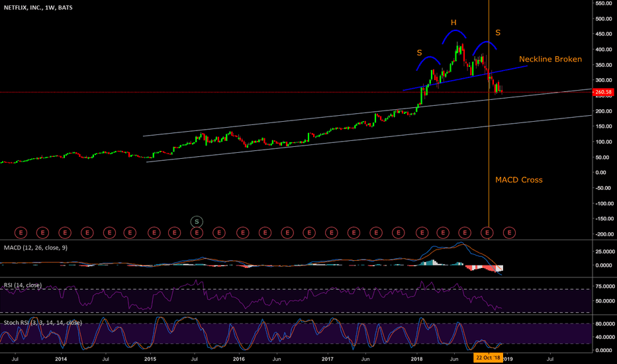Click the 40.0000 Stoch RSI scale label
Viewport: 617px width, 364px height.
pos(604,338)
